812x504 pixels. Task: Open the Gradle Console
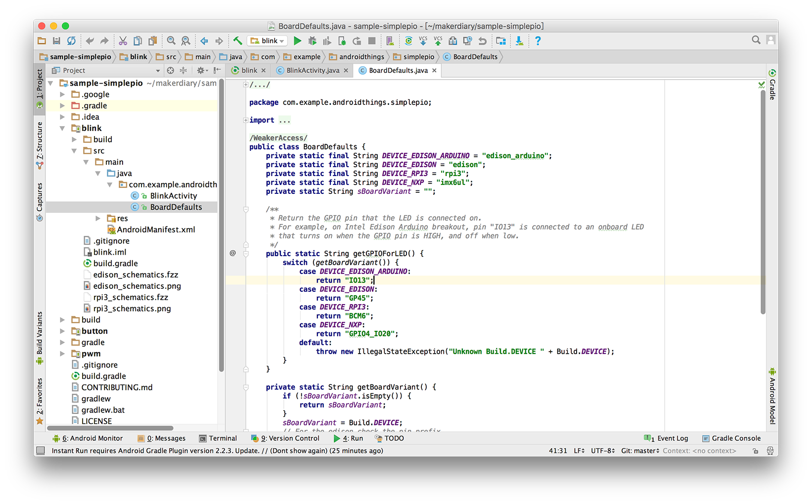tap(731, 438)
